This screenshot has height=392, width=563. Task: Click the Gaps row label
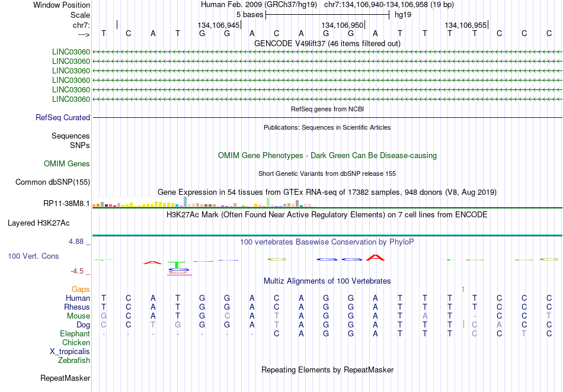click(81, 289)
